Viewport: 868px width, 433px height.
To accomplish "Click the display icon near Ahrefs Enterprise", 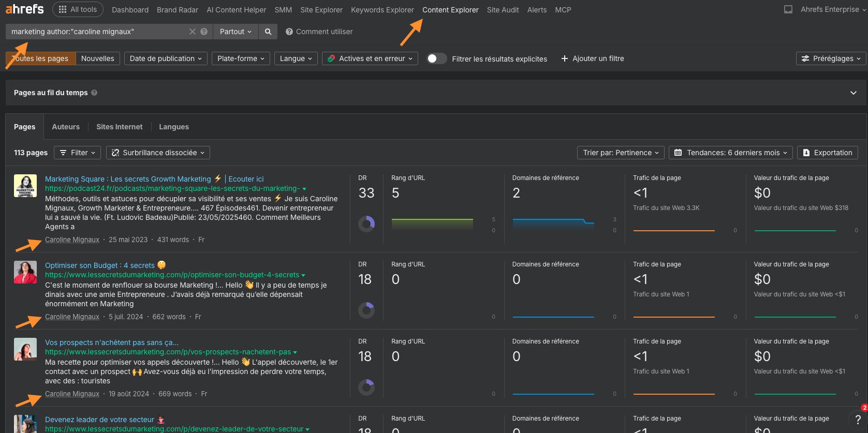I will 788,10.
